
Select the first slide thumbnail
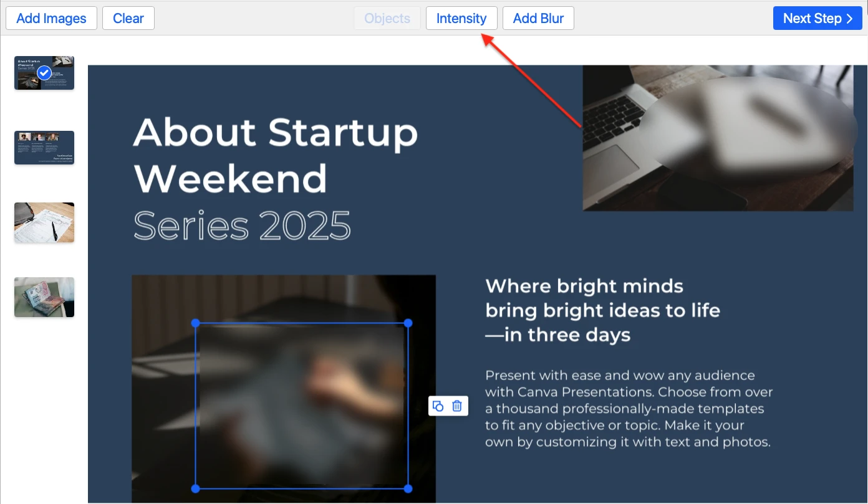pyautogui.click(x=44, y=73)
